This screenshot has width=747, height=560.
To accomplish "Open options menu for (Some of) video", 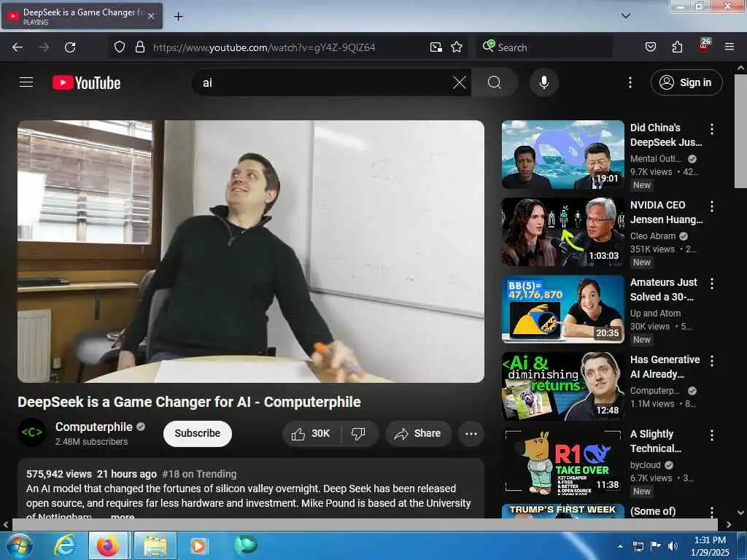I will point(711,511).
